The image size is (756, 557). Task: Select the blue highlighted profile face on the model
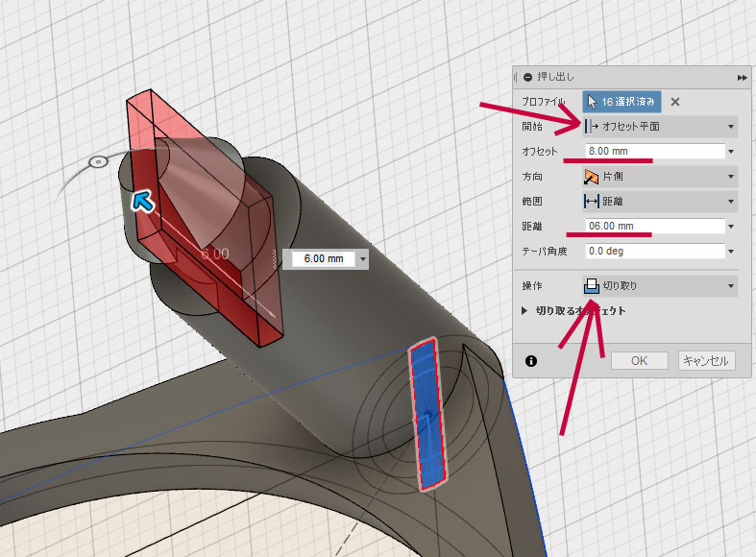(424, 412)
